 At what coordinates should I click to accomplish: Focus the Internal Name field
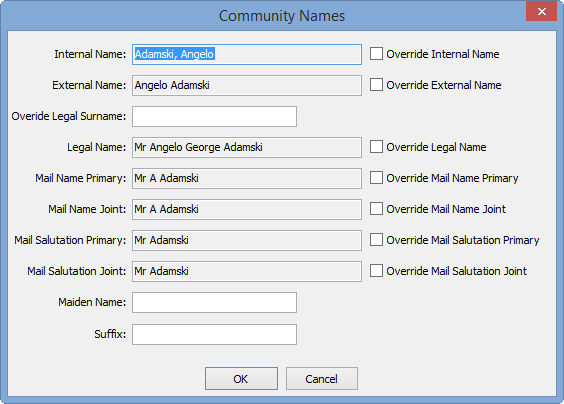click(247, 54)
